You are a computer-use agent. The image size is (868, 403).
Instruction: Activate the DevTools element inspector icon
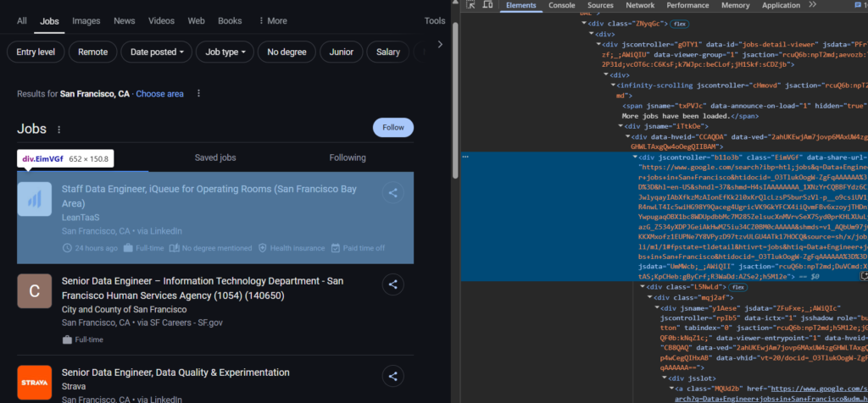coord(469,6)
